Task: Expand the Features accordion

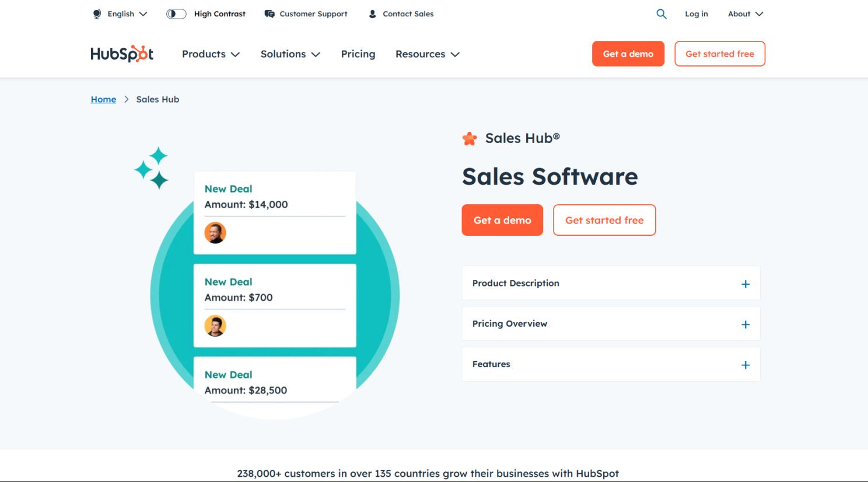Action: point(611,364)
